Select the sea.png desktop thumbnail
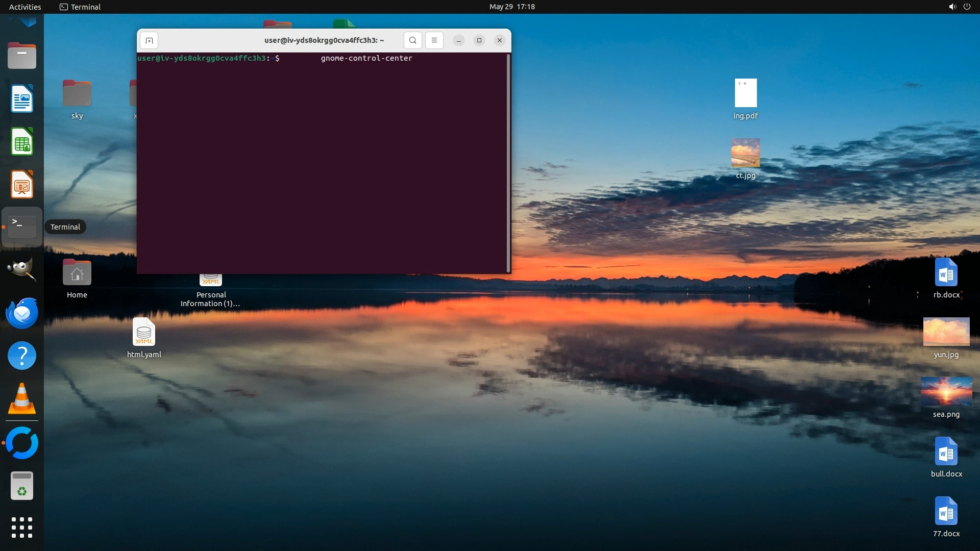Screen dimensions: 980x551 [x=946, y=391]
